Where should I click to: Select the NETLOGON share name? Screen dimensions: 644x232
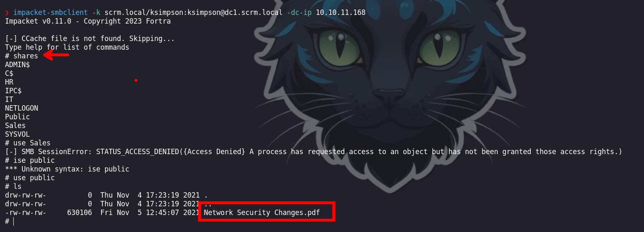22,108
